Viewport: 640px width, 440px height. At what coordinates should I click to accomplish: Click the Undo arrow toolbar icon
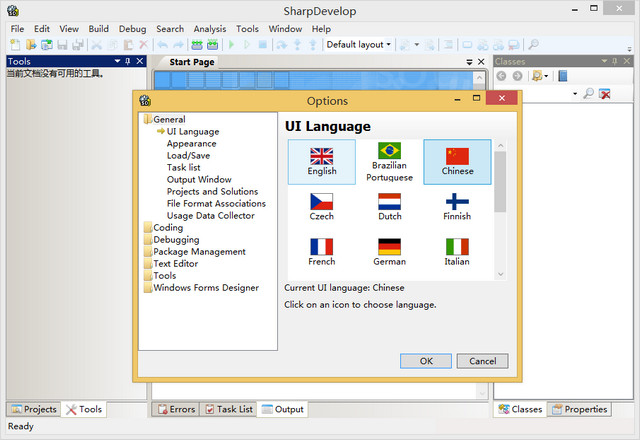(162, 44)
